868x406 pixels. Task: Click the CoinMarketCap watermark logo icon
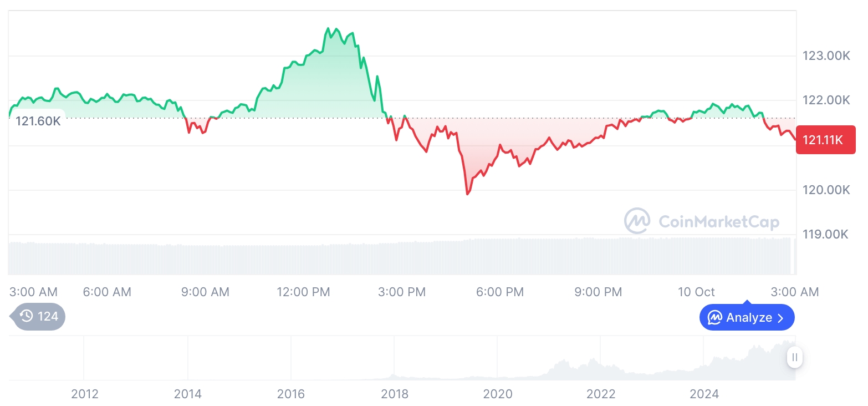point(637,221)
